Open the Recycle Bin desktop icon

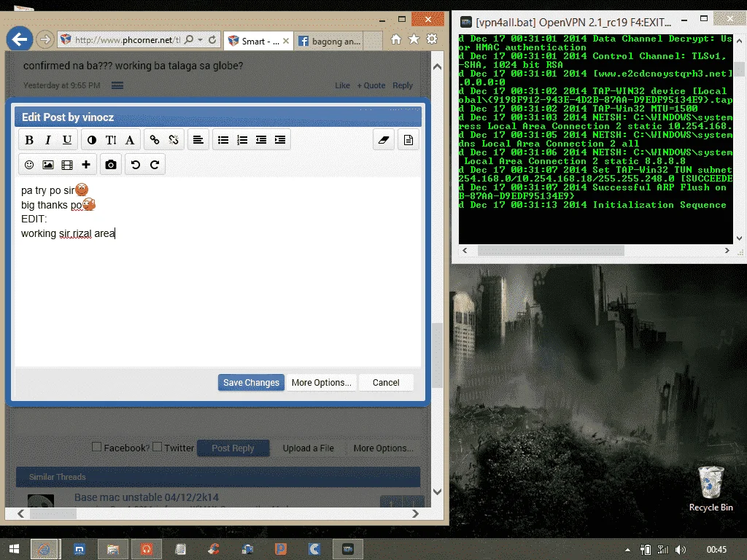tap(711, 489)
